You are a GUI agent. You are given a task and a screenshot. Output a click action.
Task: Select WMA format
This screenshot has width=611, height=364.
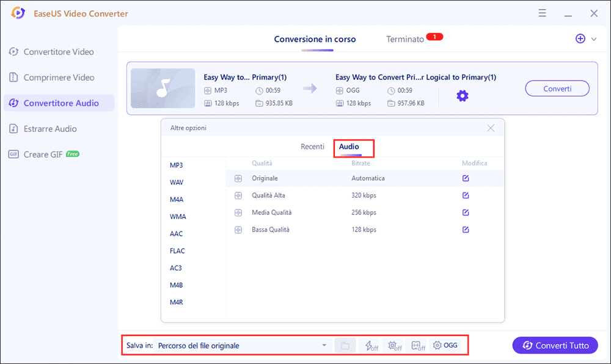tap(178, 216)
